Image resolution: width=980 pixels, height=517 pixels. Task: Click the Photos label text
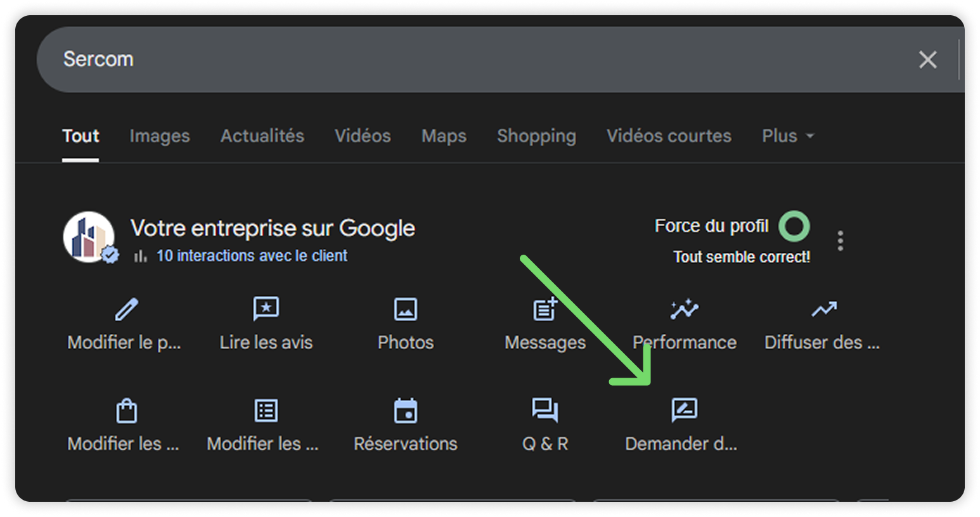pos(406,342)
